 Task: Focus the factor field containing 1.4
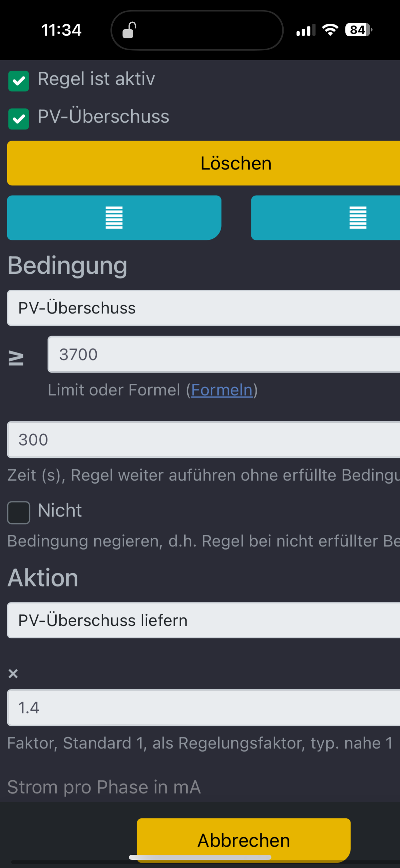point(204,708)
